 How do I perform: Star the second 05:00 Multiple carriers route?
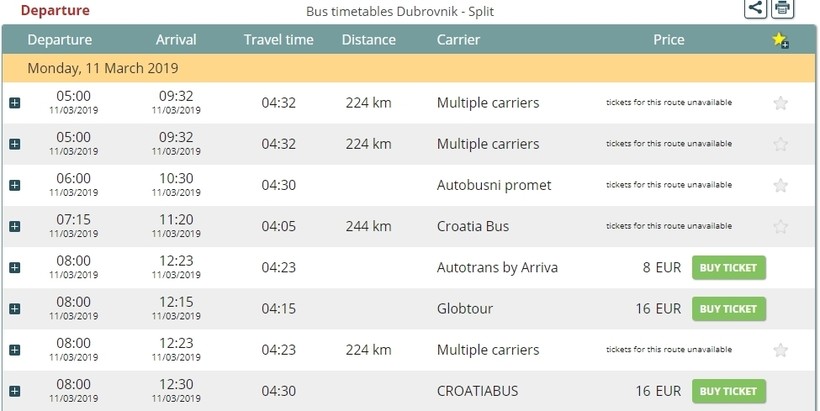click(x=781, y=144)
